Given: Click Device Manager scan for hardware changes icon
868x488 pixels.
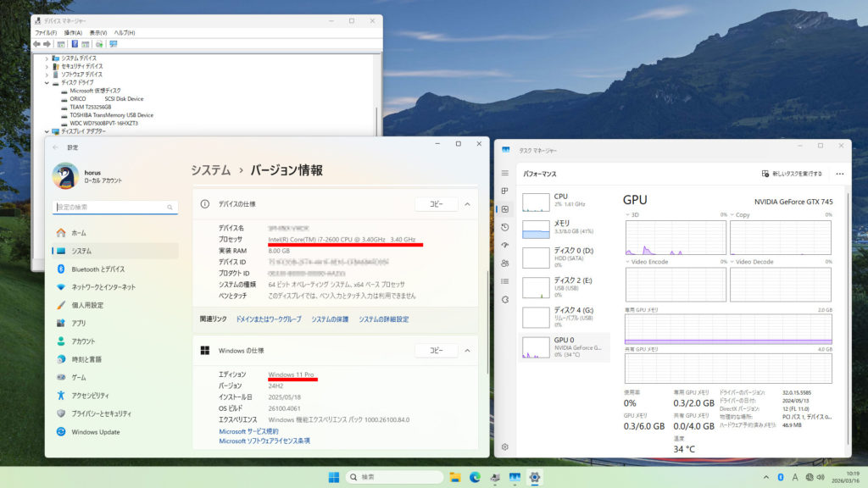Looking at the screenshot, I should (x=114, y=44).
